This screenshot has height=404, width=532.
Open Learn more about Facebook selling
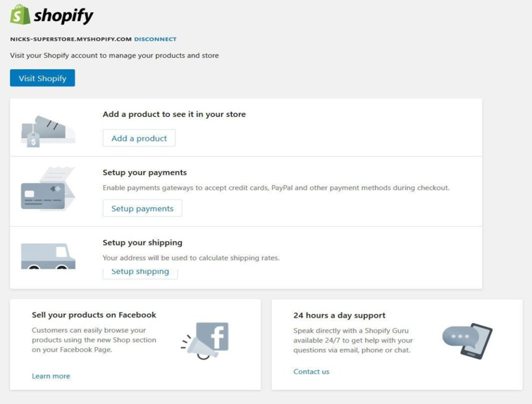pos(51,376)
